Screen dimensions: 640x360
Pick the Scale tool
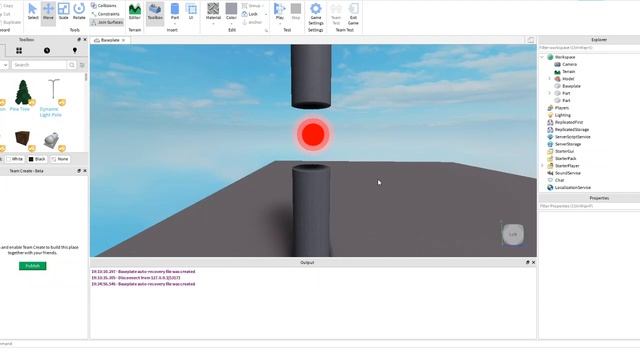[64, 12]
